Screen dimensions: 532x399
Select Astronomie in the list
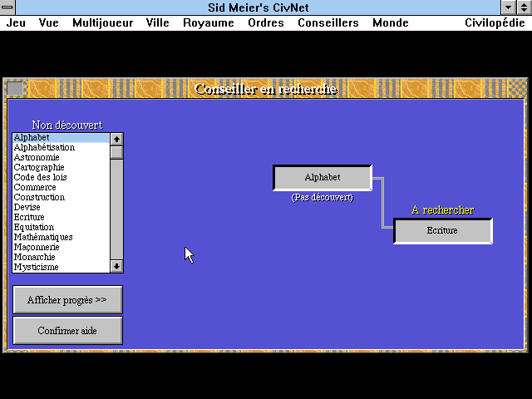61,157
